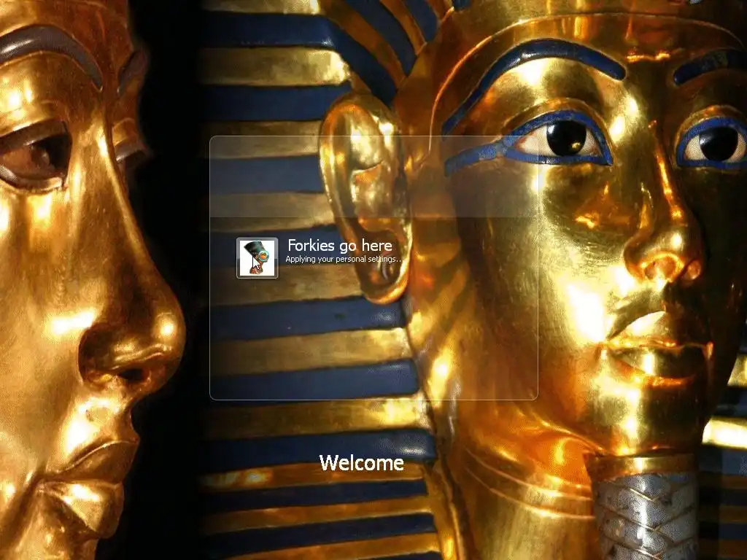The image size is (747, 560).
Task: Click the "Welcome" text
Action: pyautogui.click(x=362, y=462)
